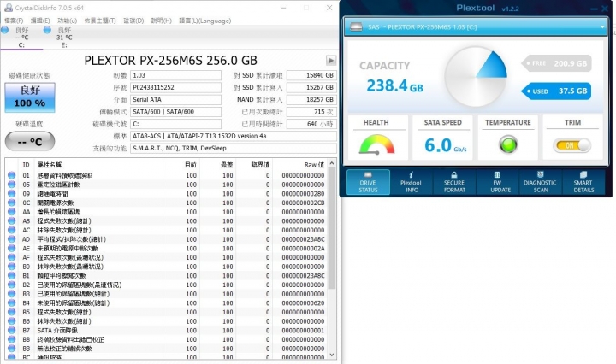Click the drive icon in Plextool selector

click(356, 27)
